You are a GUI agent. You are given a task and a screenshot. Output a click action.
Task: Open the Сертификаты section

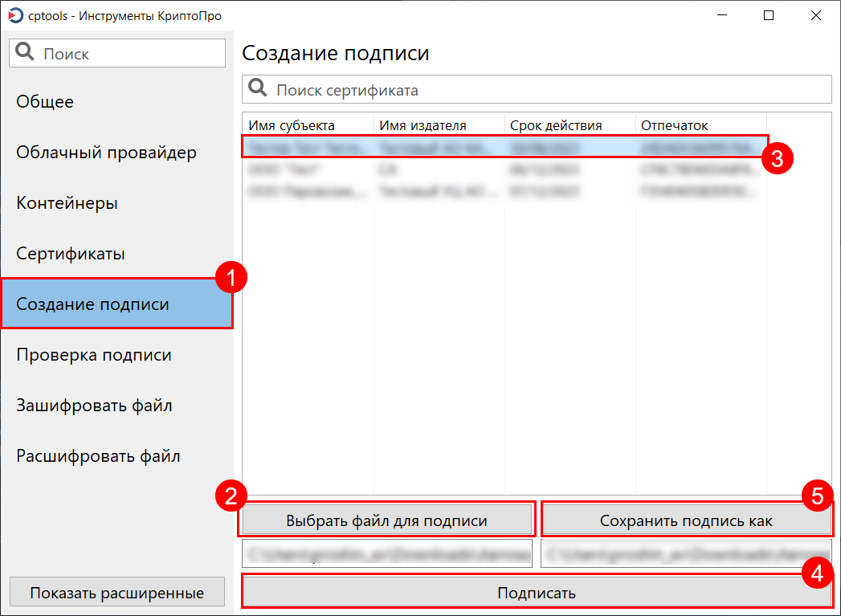tap(71, 254)
